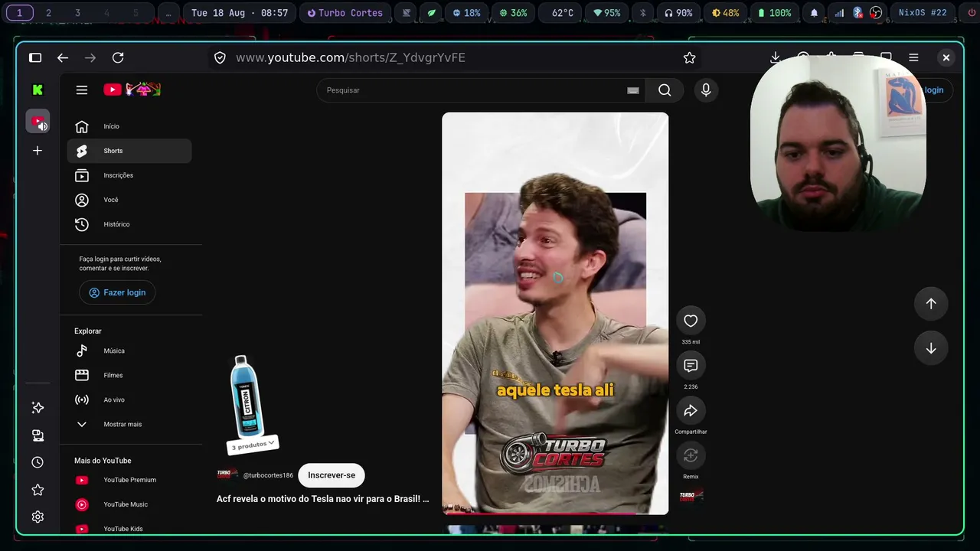This screenshot has width=980, height=551.
Task: Switch to workspace 2 in the bar
Action: click(48, 13)
